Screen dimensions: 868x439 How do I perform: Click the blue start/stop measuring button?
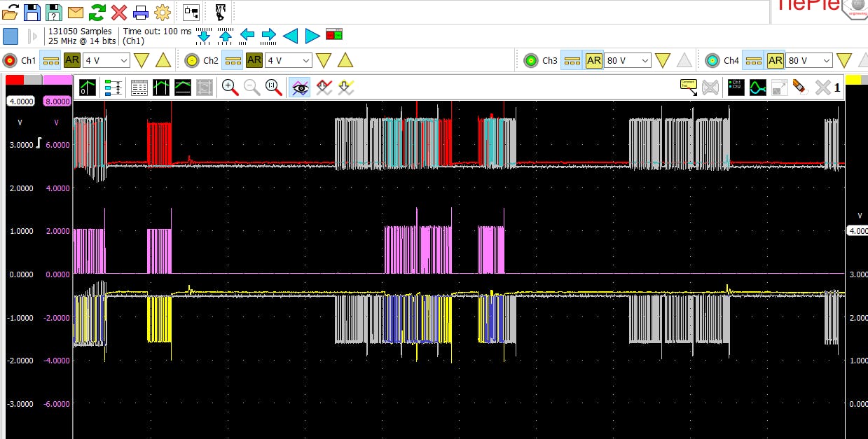[11, 36]
